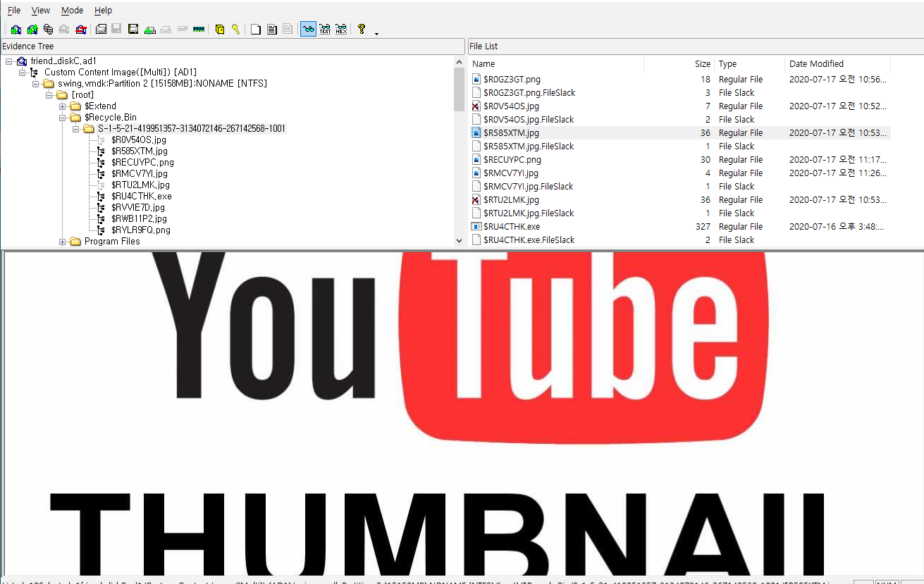924x584 pixels.
Task: Enable automatic file view mode (glasses)
Action: click(x=308, y=30)
